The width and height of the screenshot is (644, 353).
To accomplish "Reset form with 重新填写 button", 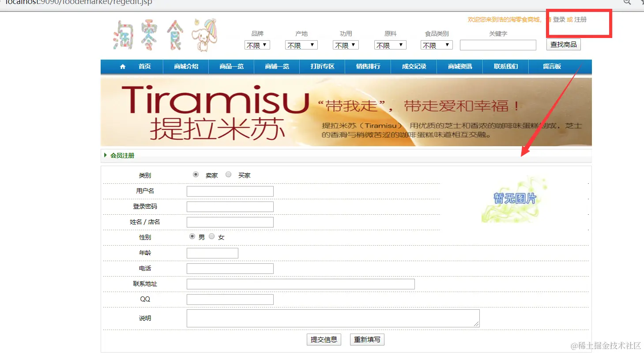I will [x=367, y=339].
